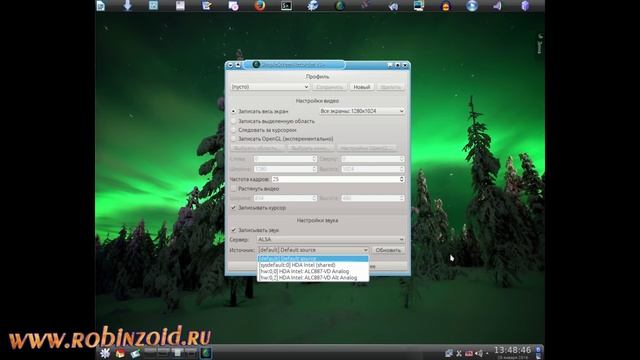Viewport: 640px width, 360px height.
Task: Click the frame rate spinner arrows
Action: [402, 179]
